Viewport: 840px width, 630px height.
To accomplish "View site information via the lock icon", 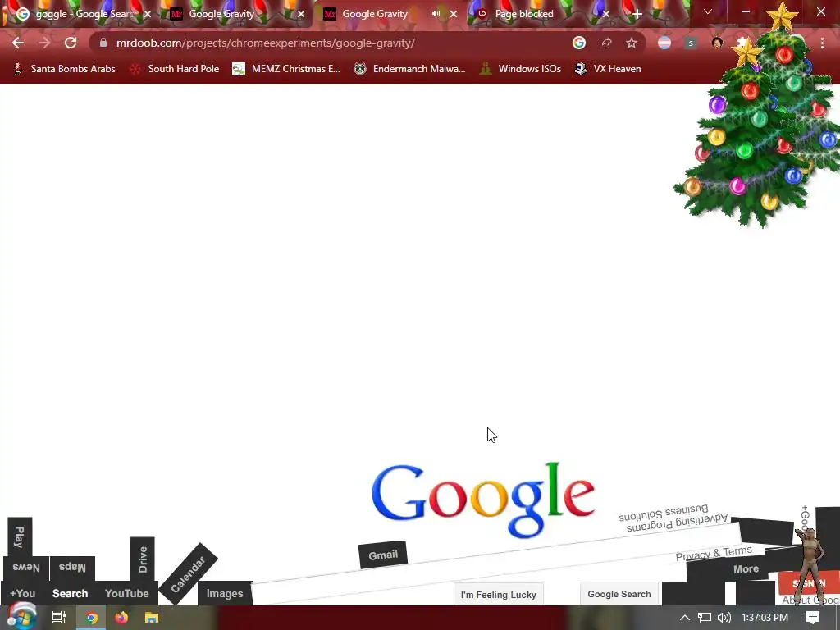I will (103, 43).
